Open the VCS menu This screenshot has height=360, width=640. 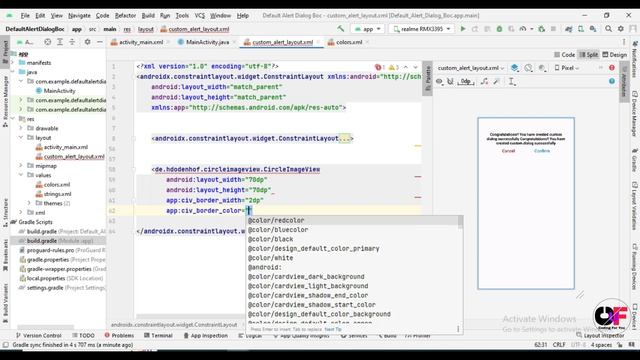(200, 16)
